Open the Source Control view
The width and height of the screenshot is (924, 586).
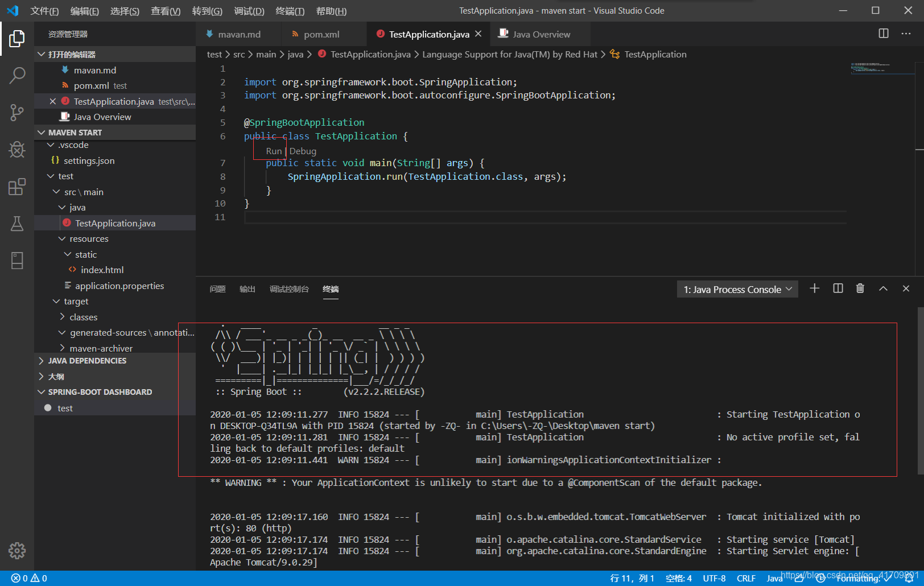17,112
